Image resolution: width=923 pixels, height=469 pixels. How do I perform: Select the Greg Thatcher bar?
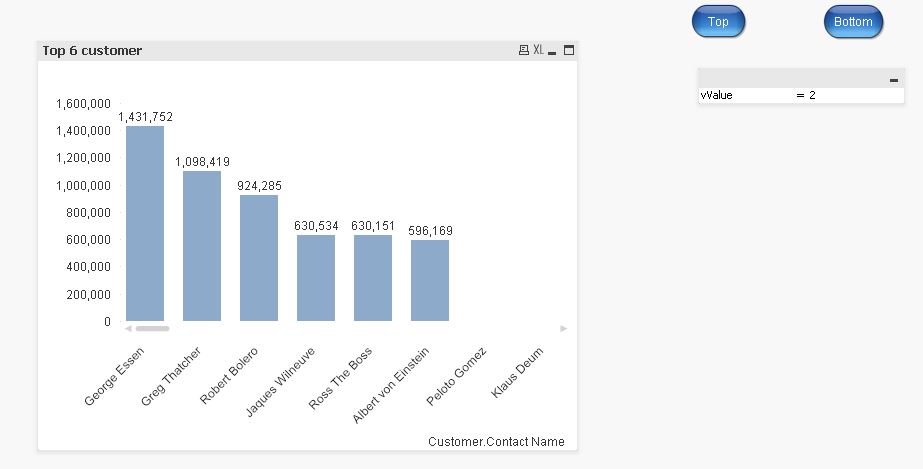coord(202,246)
